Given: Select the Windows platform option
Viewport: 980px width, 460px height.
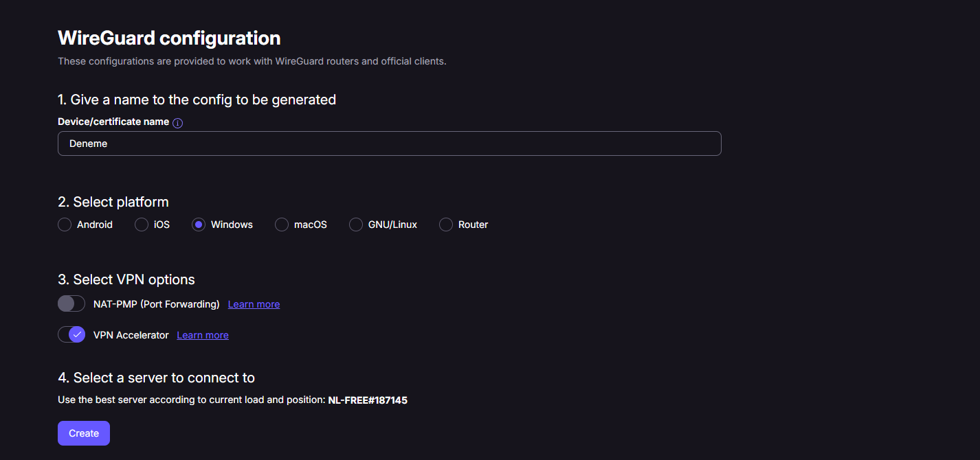Looking at the screenshot, I should pyautogui.click(x=199, y=225).
